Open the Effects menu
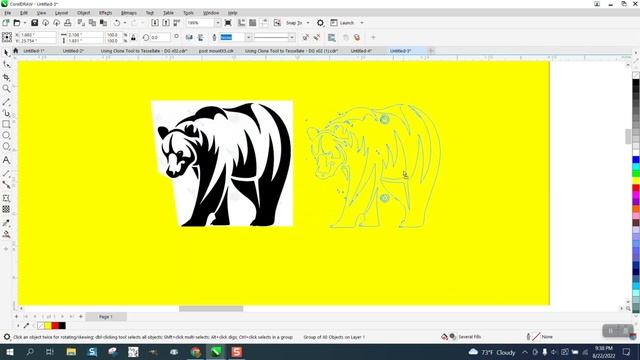 (x=105, y=13)
